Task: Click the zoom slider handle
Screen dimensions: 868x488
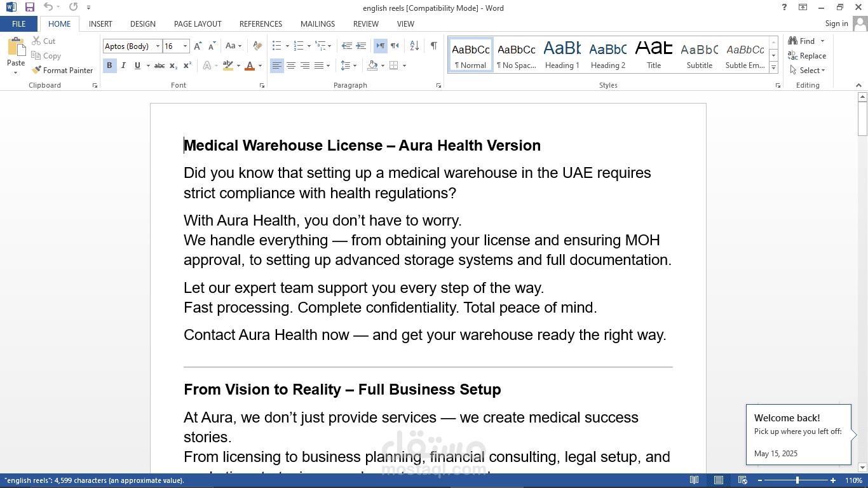Action: [797, 480]
